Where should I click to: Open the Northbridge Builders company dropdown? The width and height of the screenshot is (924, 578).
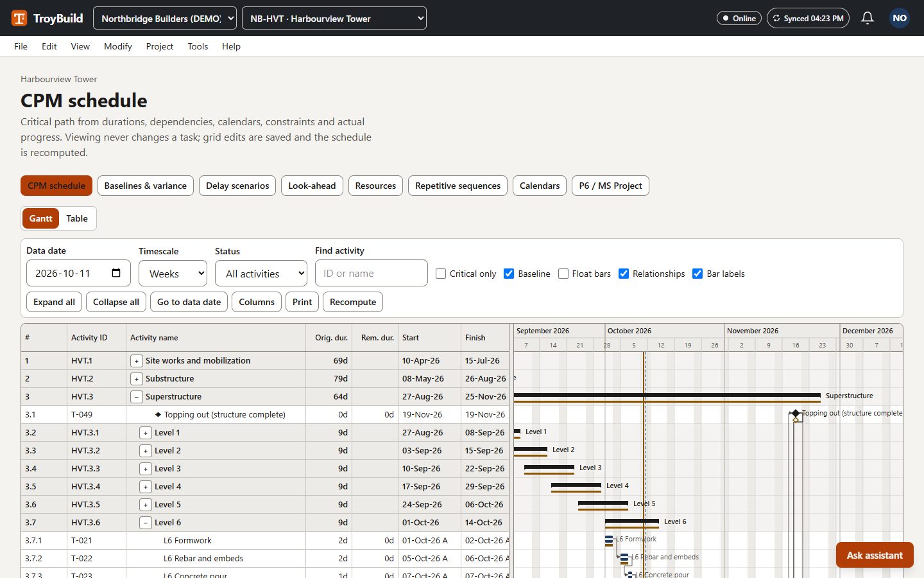pyautogui.click(x=165, y=18)
